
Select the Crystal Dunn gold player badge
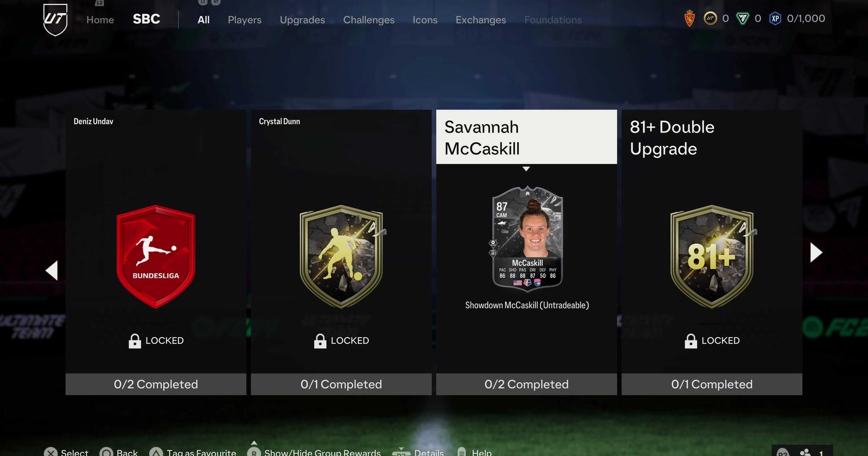click(341, 256)
